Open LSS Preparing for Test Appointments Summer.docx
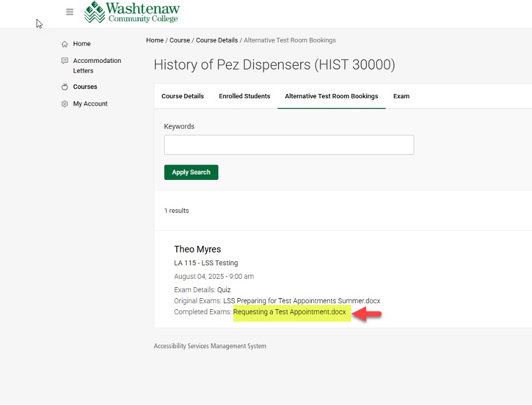 pyautogui.click(x=301, y=301)
